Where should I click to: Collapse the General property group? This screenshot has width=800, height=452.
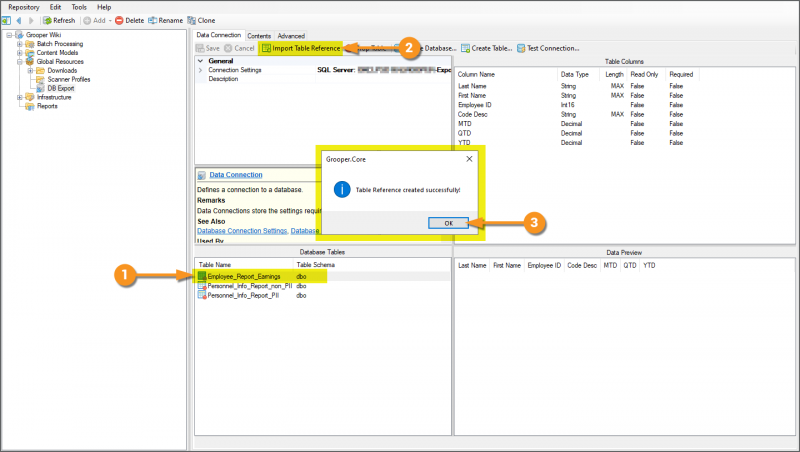click(201, 61)
